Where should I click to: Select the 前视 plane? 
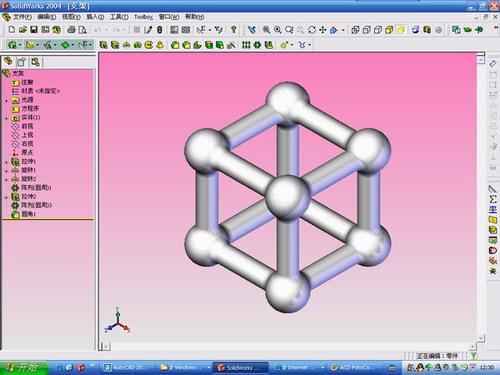click(23, 126)
